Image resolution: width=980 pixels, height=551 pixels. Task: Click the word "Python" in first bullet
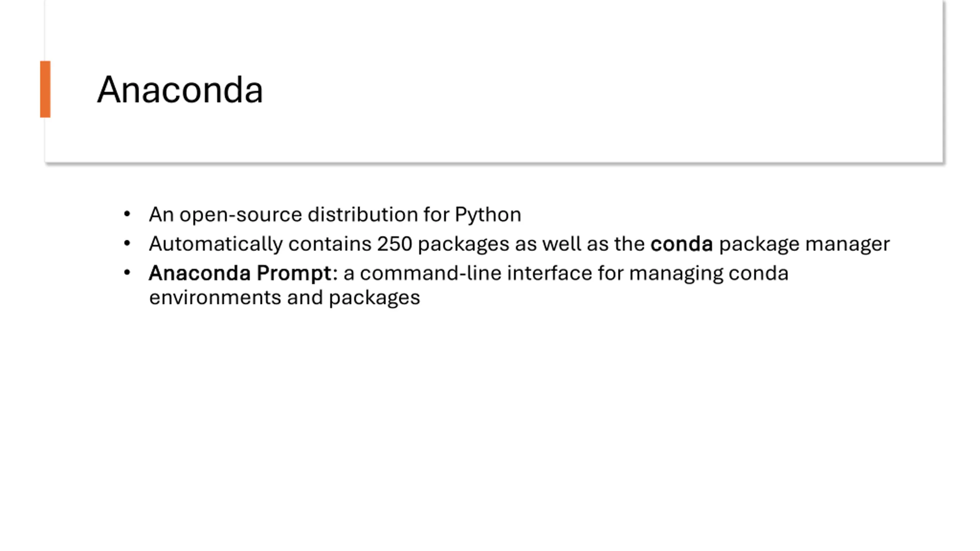488,215
